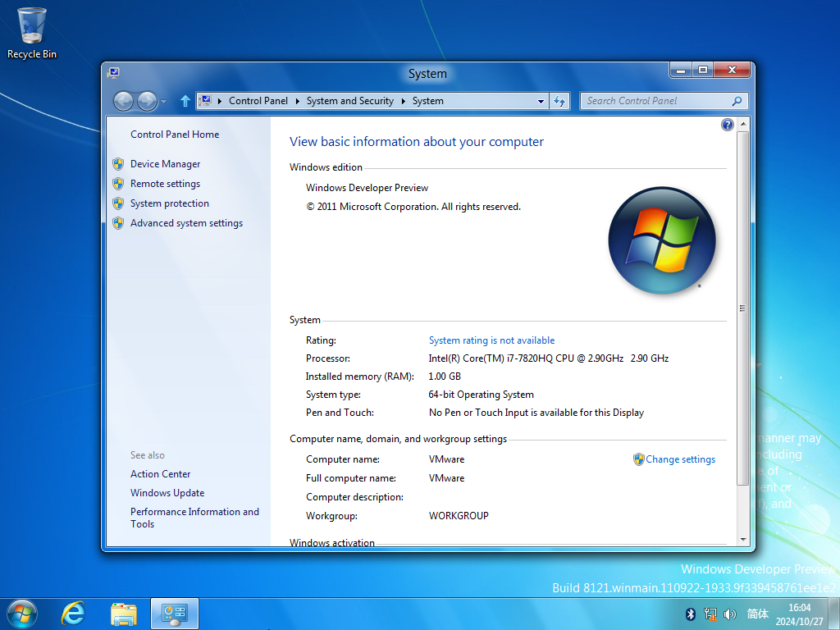
Task: Click the 简体 input language indicator
Action: (x=757, y=614)
